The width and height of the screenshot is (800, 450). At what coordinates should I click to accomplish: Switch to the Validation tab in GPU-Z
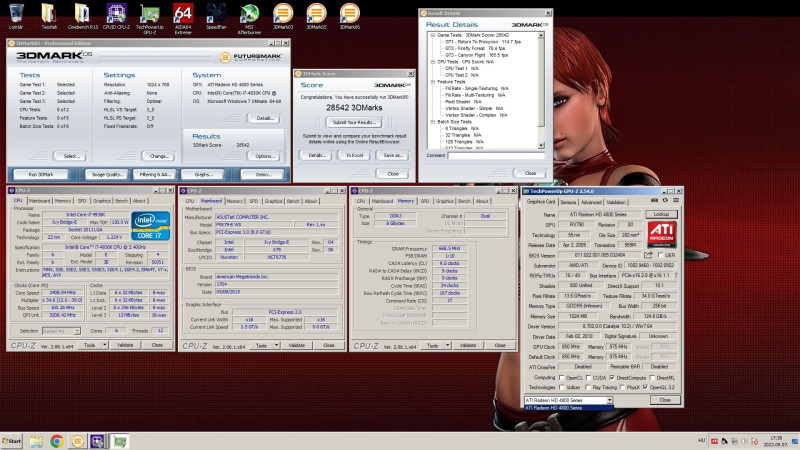(x=616, y=202)
